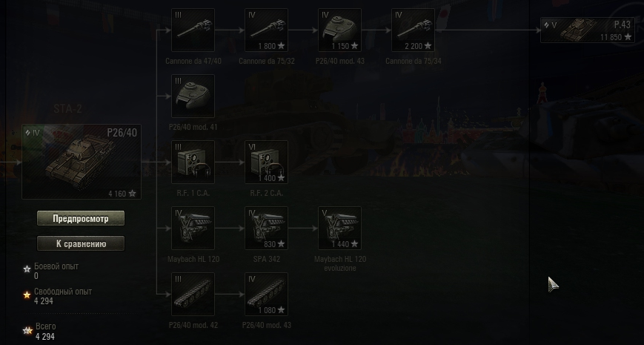The image size is (644, 345).
Task: Click the Предпросмотр button
Action: 81,218
